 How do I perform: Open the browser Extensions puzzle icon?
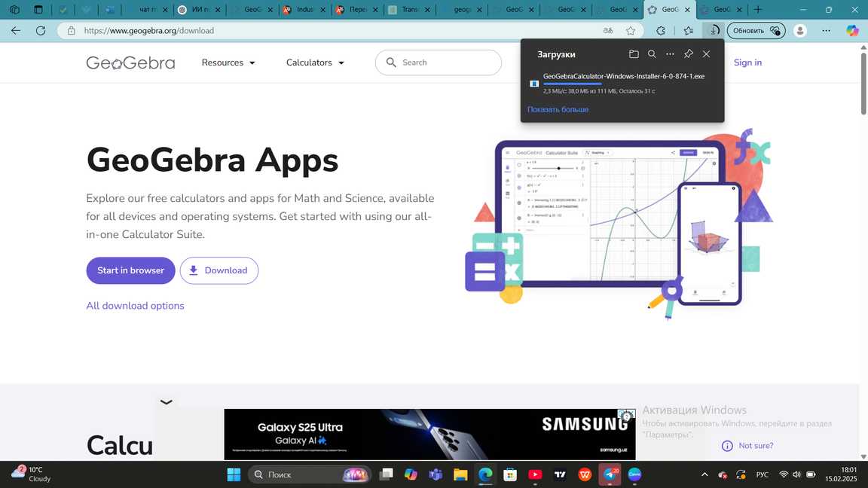[x=661, y=31]
